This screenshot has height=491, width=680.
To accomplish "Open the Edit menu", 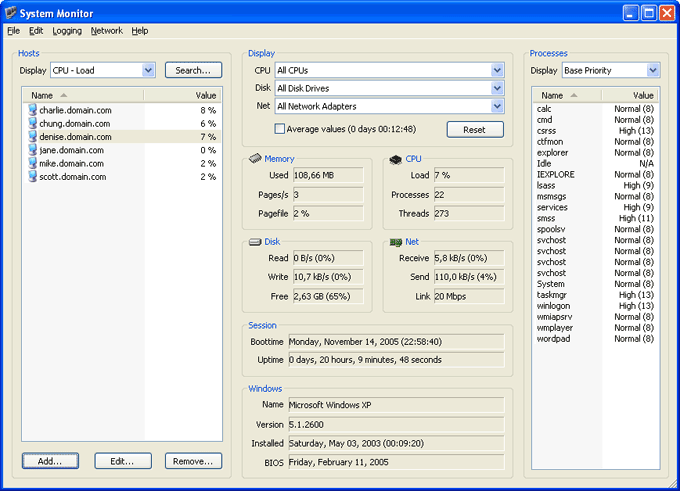I will (36, 31).
